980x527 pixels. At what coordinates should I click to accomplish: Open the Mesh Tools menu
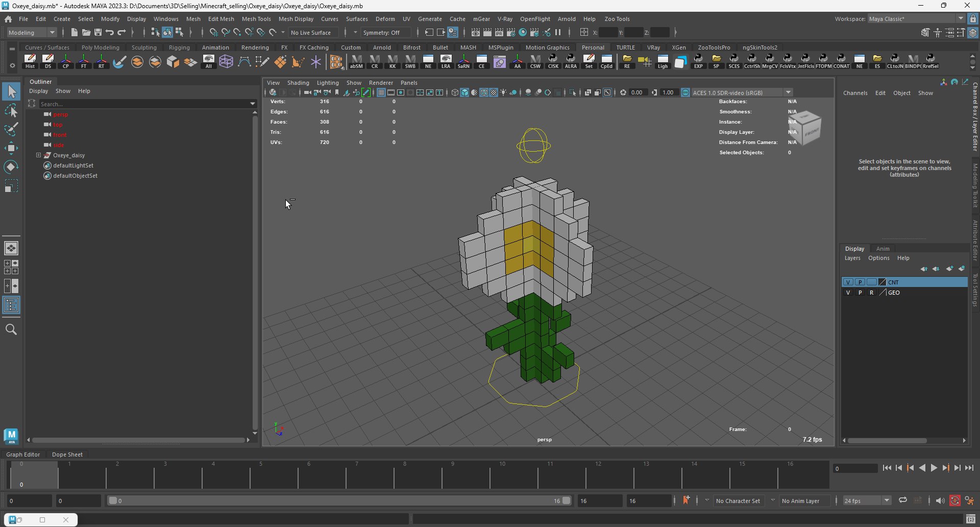[x=256, y=19]
